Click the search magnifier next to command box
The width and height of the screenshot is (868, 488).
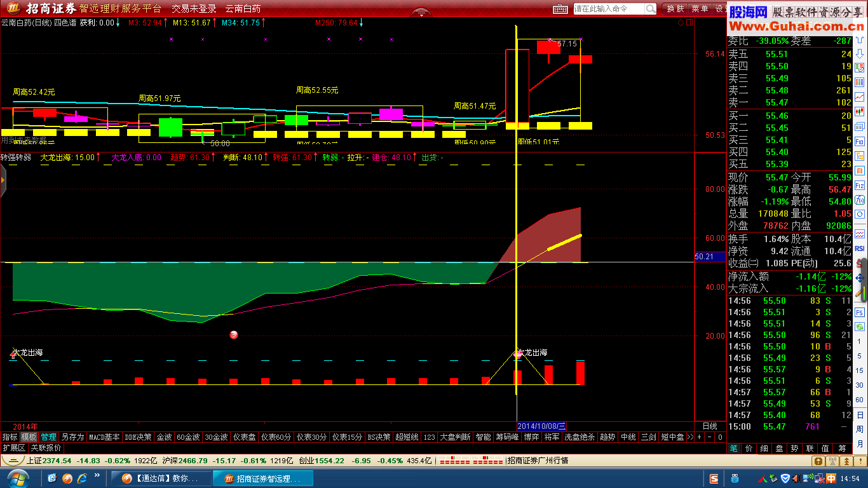[x=650, y=9]
